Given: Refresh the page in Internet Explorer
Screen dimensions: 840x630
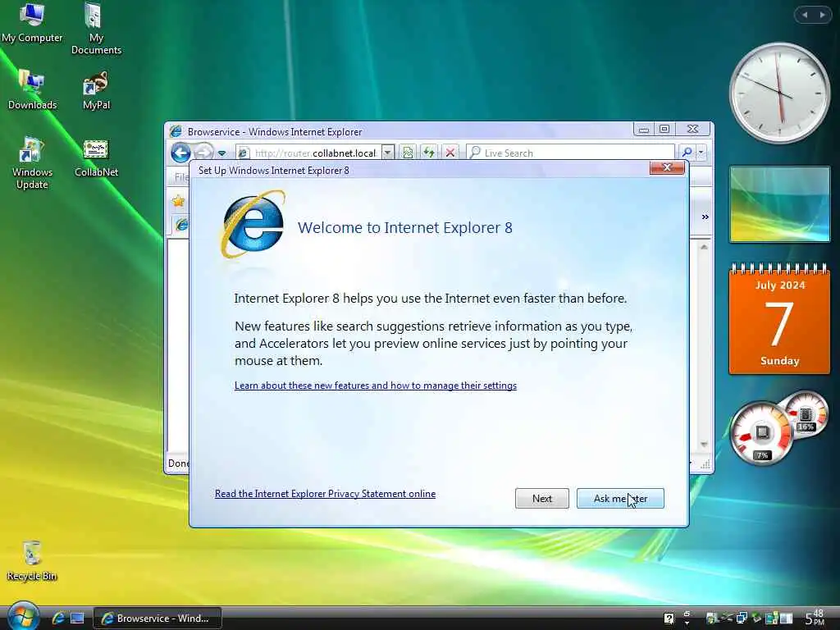Looking at the screenshot, I should (x=428, y=153).
